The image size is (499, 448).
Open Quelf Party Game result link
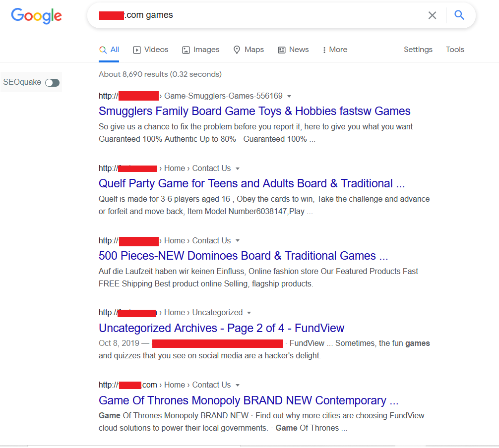[x=251, y=183]
